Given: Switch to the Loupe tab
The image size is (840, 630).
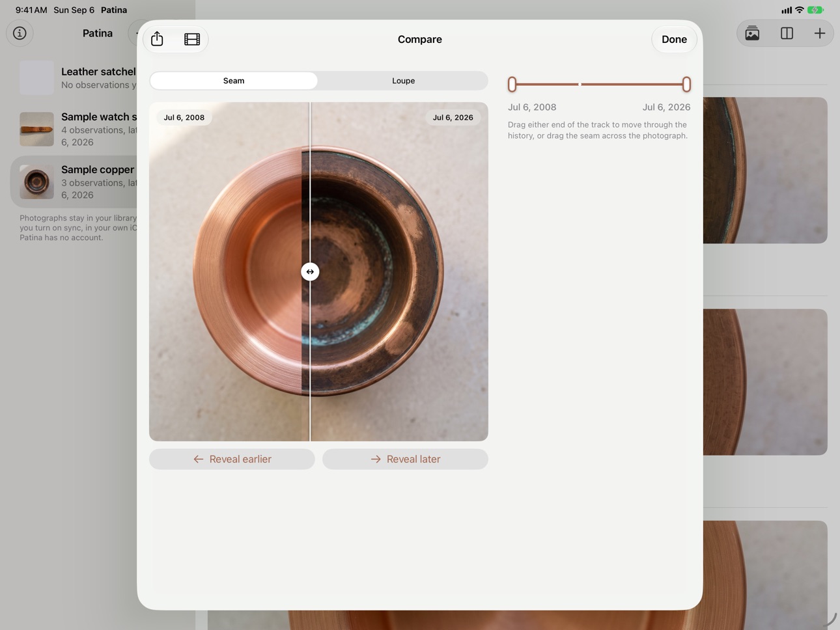Looking at the screenshot, I should 403,81.
